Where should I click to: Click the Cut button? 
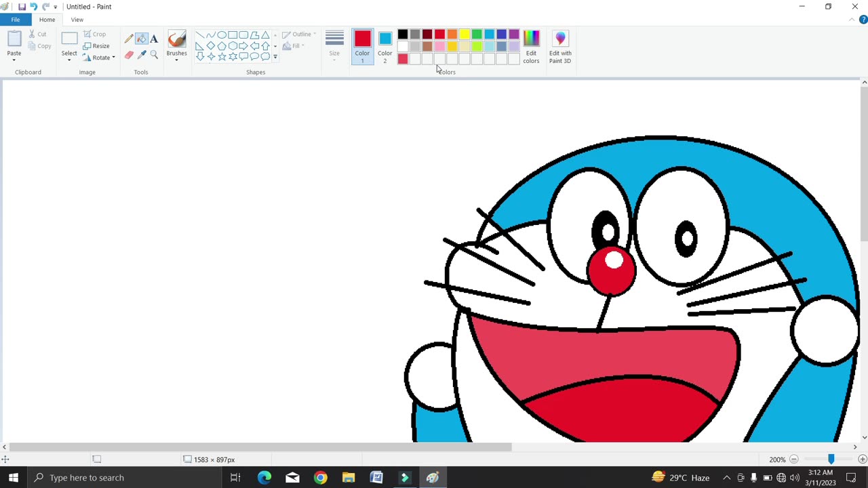point(37,34)
